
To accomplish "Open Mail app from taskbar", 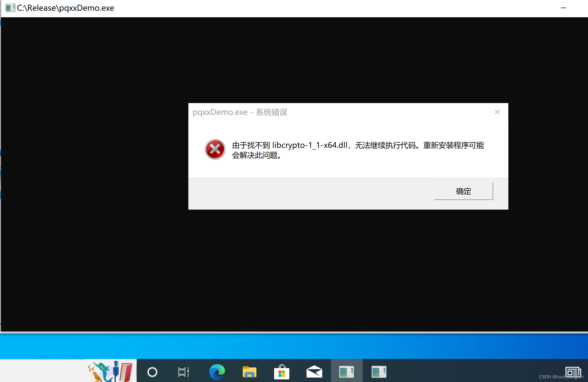I will pyautogui.click(x=314, y=372).
